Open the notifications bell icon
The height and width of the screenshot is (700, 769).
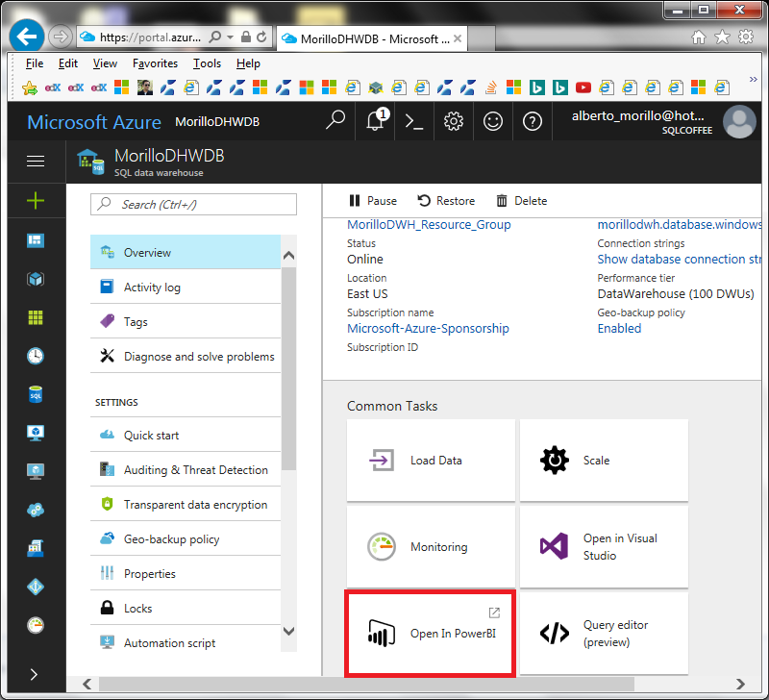click(377, 120)
